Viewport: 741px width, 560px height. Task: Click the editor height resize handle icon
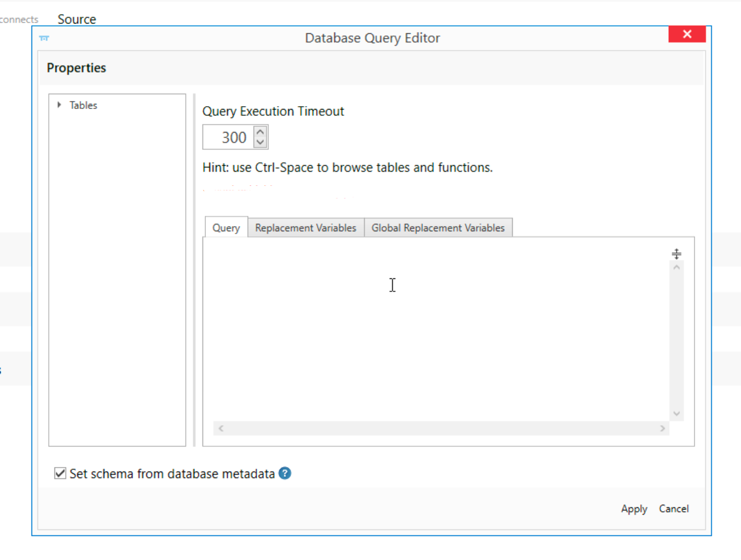pos(677,253)
